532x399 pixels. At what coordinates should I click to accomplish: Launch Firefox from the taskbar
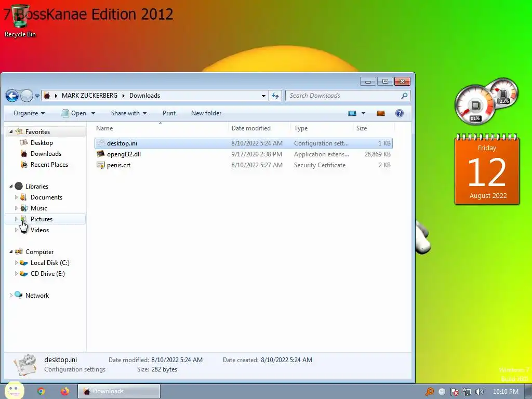[x=65, y=391]
